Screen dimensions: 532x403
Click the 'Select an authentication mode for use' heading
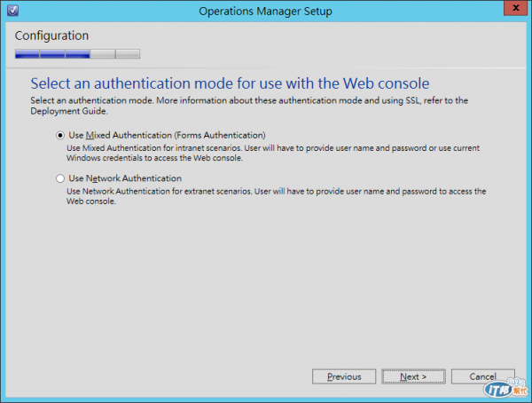click(230, 83)
